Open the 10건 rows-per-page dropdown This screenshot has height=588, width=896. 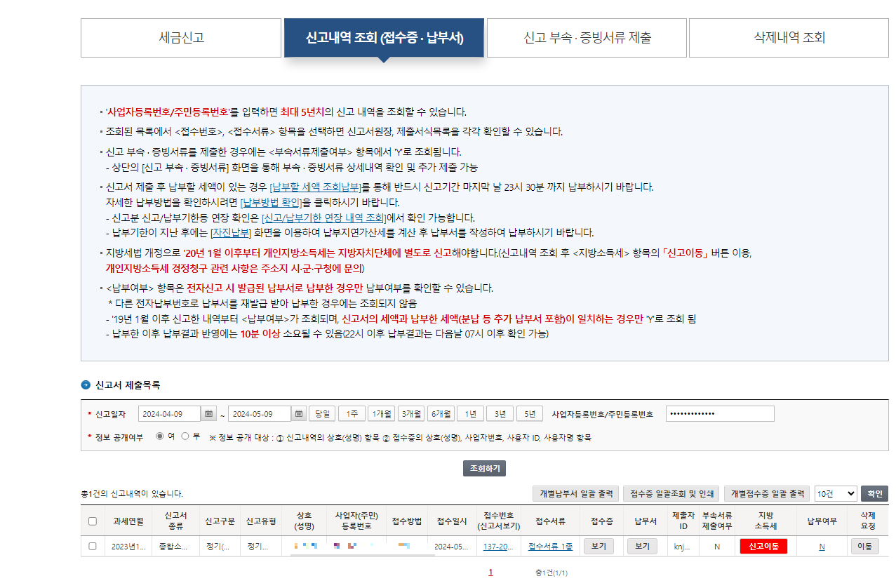click(x=836, y=493)
